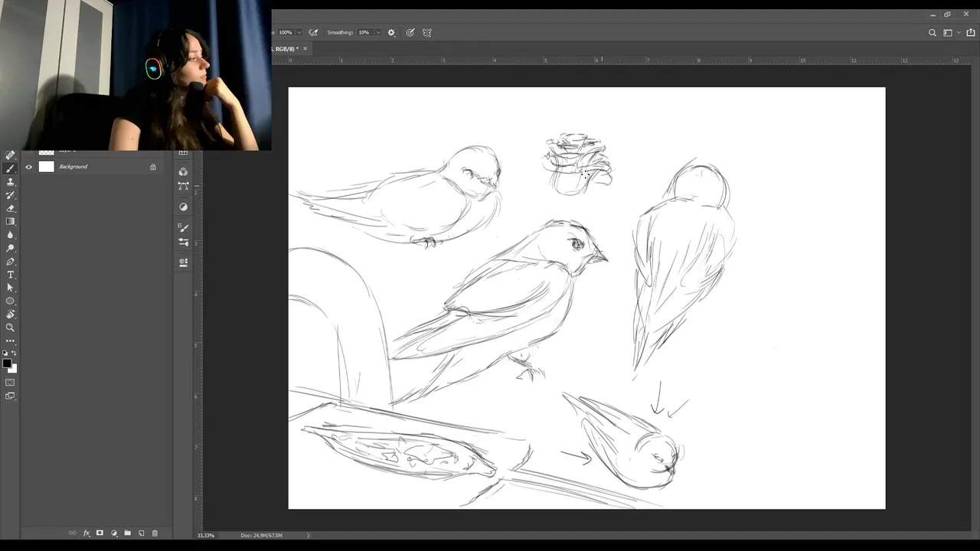Viewport: 980px width, 551px height.
Task: Select the Rotate View hand tool
Action: [10, 314]
